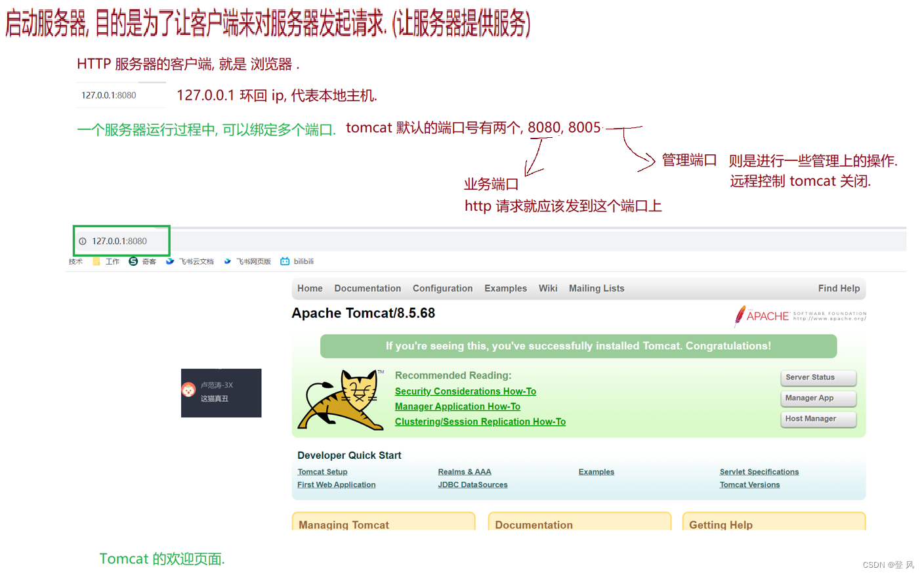The height and width of the screenshot is (575, 924).
Task: Open Manager Application How-To link
Action: [457, 406]
